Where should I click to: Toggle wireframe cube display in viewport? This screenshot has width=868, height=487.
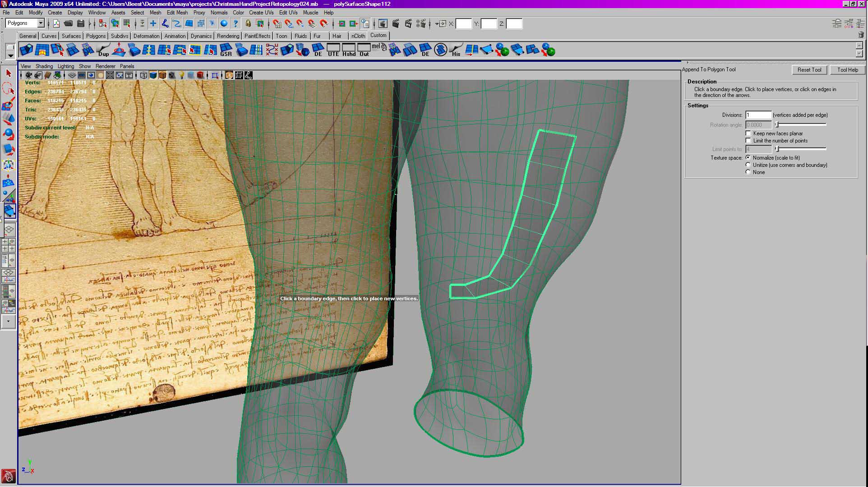tap(143, 75)
